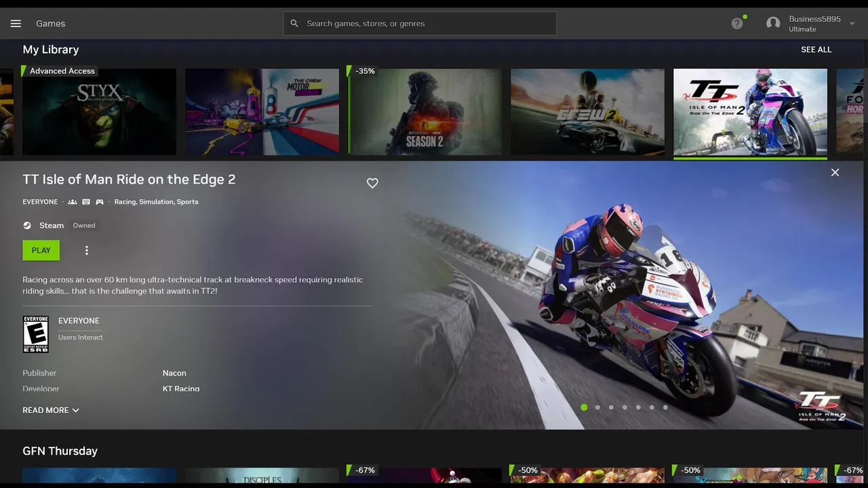Select the Battlefield Season 2 thumbnail
The height and width of the screenshot is (488, 868).
(x=425, y=112)
